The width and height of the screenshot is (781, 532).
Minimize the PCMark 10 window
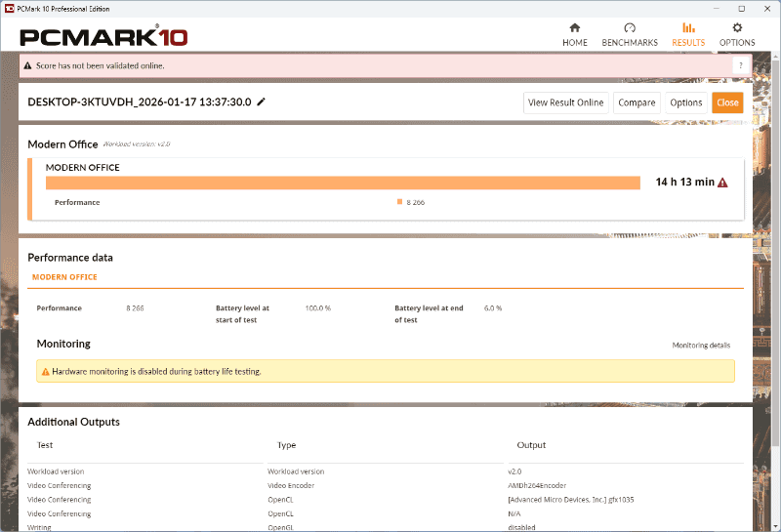(717, 9)
